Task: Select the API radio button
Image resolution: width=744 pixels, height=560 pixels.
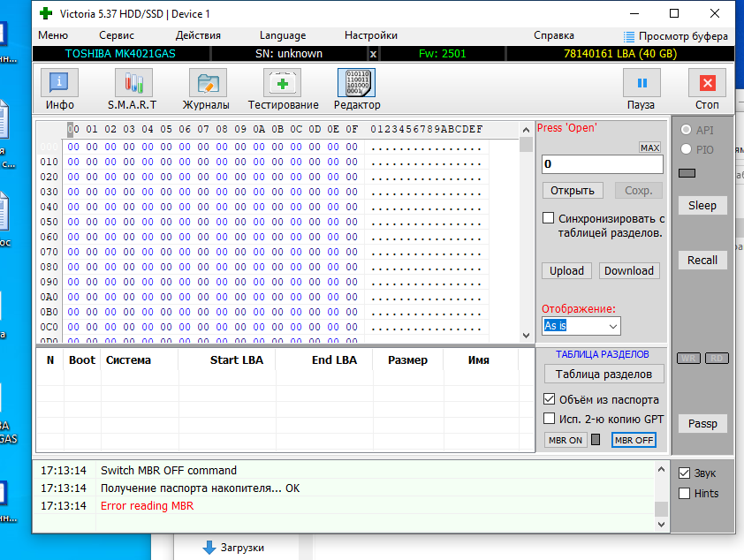Action: pyautogui.click(x=686, y=130)
